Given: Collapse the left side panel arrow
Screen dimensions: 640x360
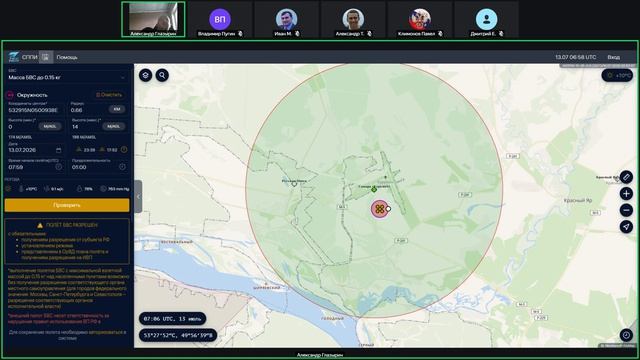Looking at the screenshot, I should (x=138, y=196).
